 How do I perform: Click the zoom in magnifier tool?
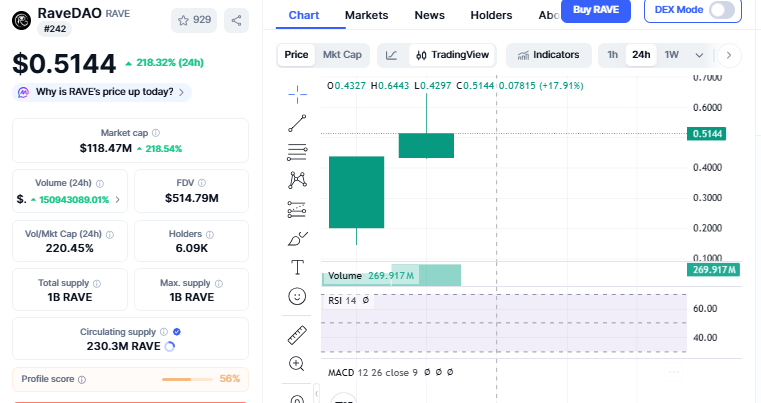297,363
